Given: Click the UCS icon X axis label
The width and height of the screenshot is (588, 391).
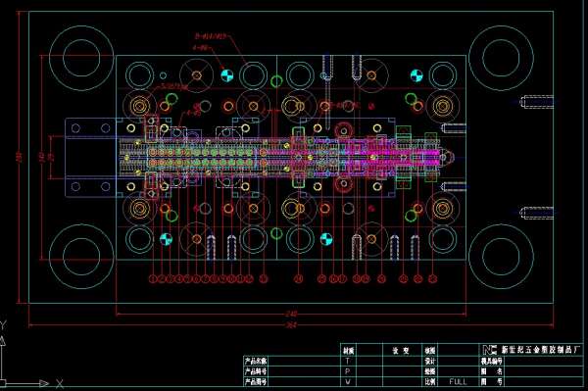Looking at the screenshot, I should (x=60, y=383).
